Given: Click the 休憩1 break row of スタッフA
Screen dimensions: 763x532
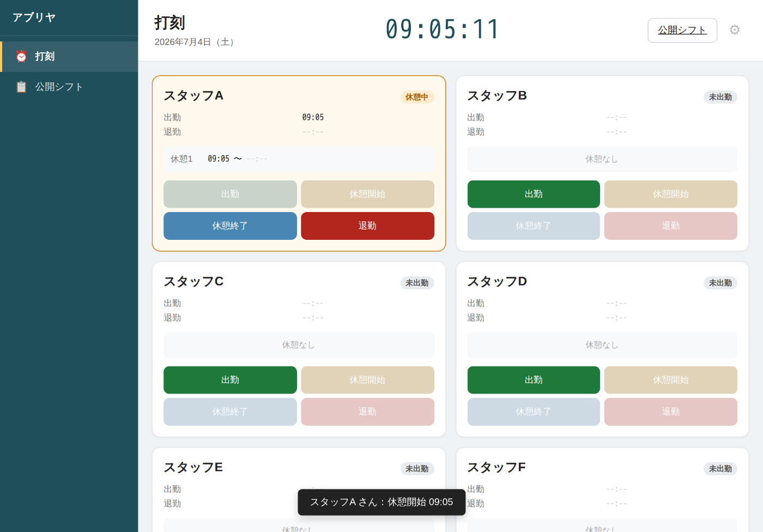Looking at the screenshot, I should [299, 159].
